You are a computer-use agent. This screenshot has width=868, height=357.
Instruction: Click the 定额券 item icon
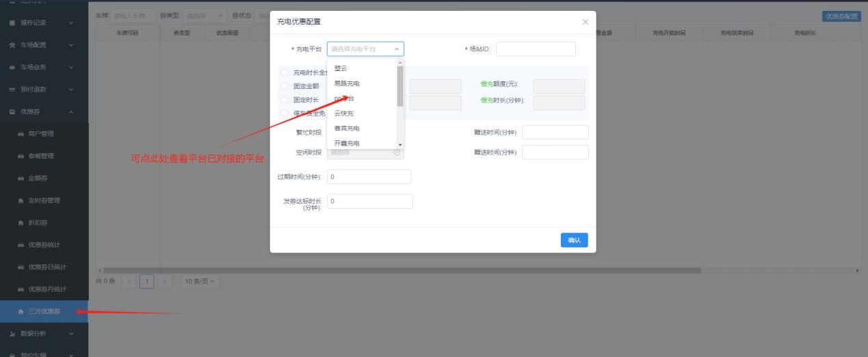click(x=21, y=178)
